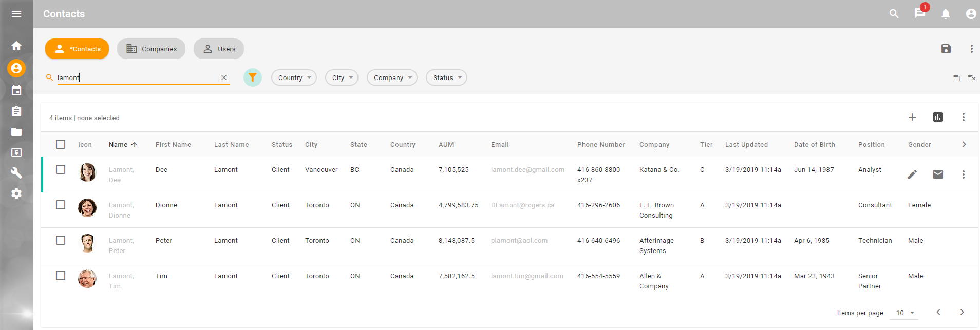Click the orange filter funnel icon

[252, 77]
